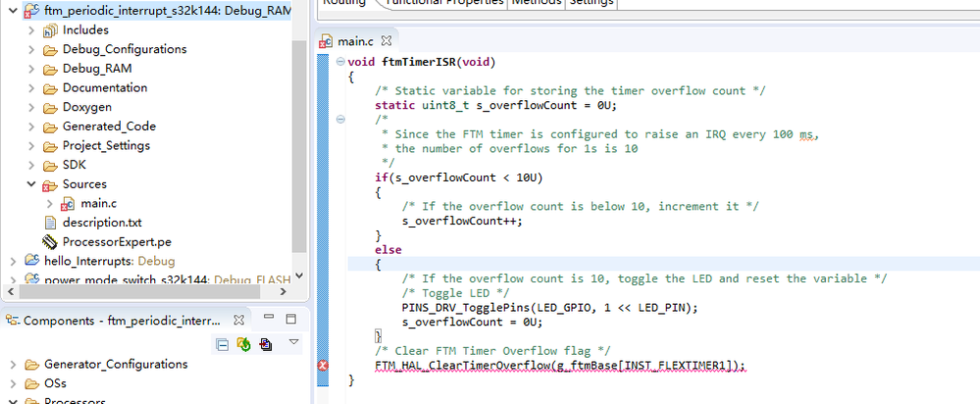Expand the Project_Settings folder
980x404 pixels.
tap(31, 146)
